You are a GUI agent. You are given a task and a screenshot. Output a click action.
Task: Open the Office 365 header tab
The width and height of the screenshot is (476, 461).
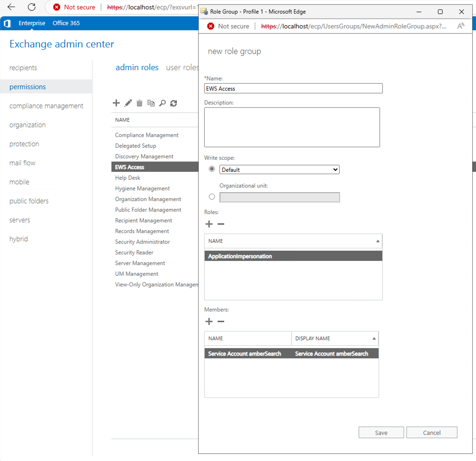point(66,23)
